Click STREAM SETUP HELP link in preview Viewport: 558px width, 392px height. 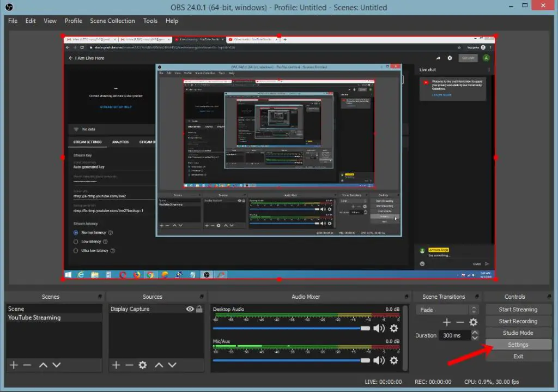tap(116, 107)
